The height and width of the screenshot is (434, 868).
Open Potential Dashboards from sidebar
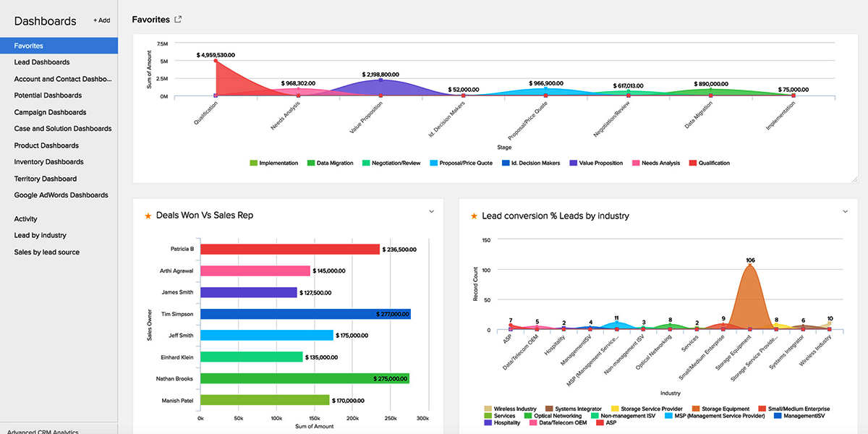pos(48,95)
